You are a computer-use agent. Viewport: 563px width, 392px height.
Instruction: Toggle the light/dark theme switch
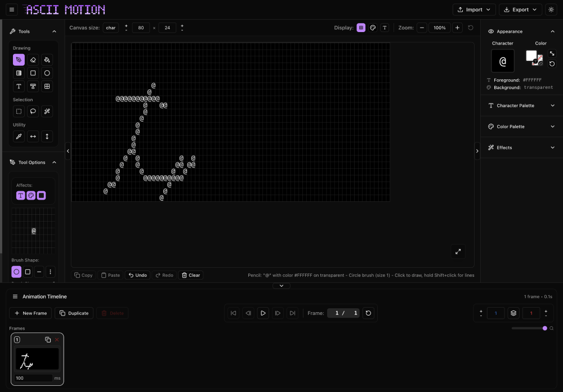click(551, 10)
